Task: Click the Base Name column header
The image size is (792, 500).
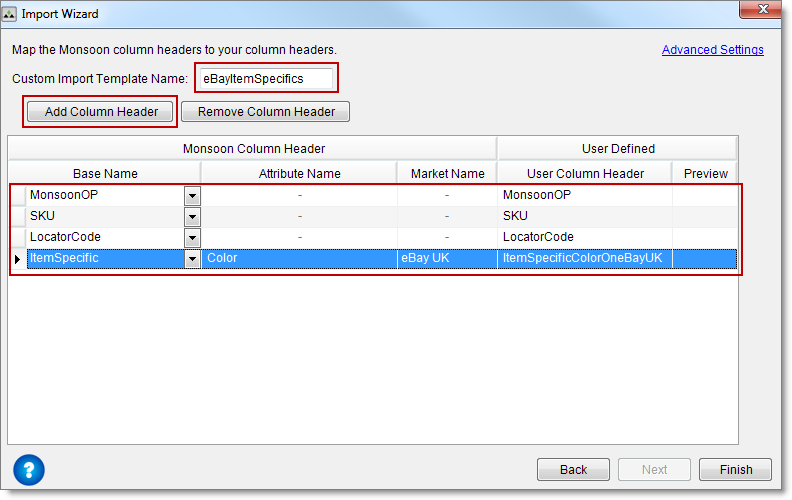Action: pos(105,174)
